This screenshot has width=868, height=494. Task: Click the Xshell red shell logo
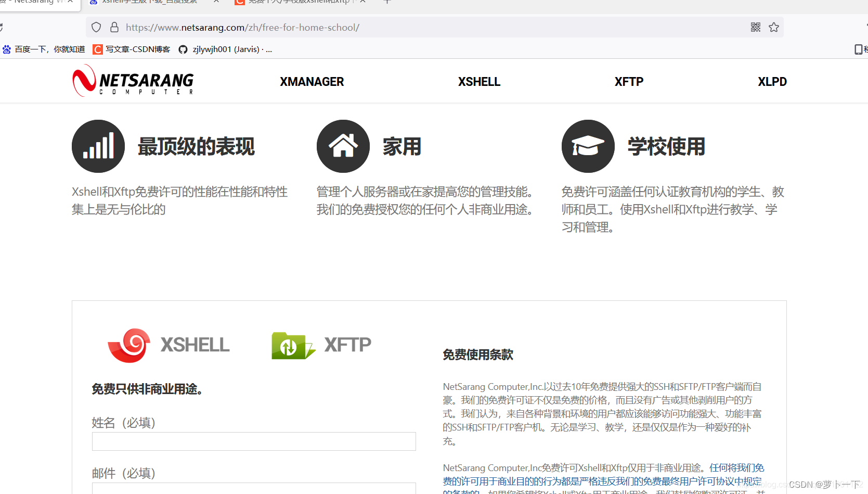point(129,345)
